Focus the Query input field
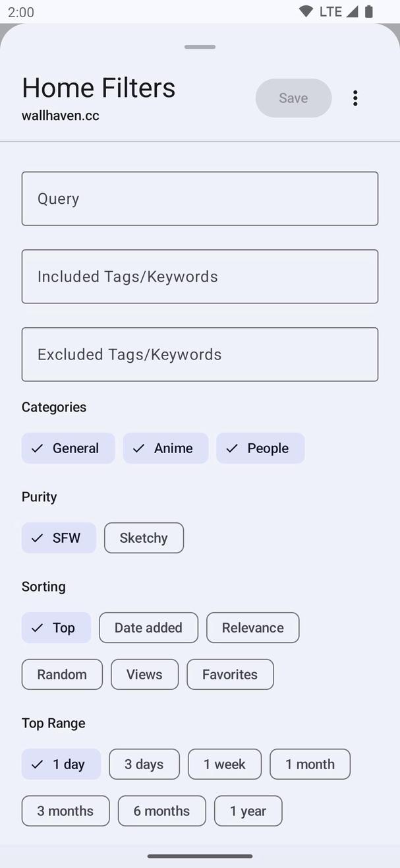 (200, 199)
